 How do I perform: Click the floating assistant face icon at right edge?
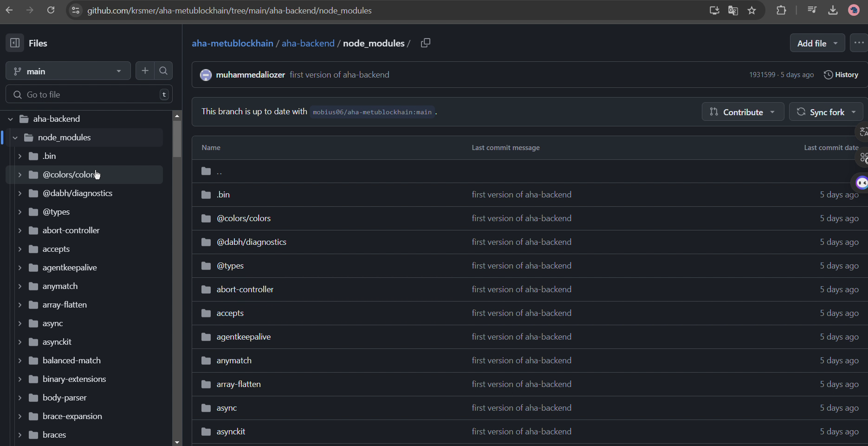(862, 183)
